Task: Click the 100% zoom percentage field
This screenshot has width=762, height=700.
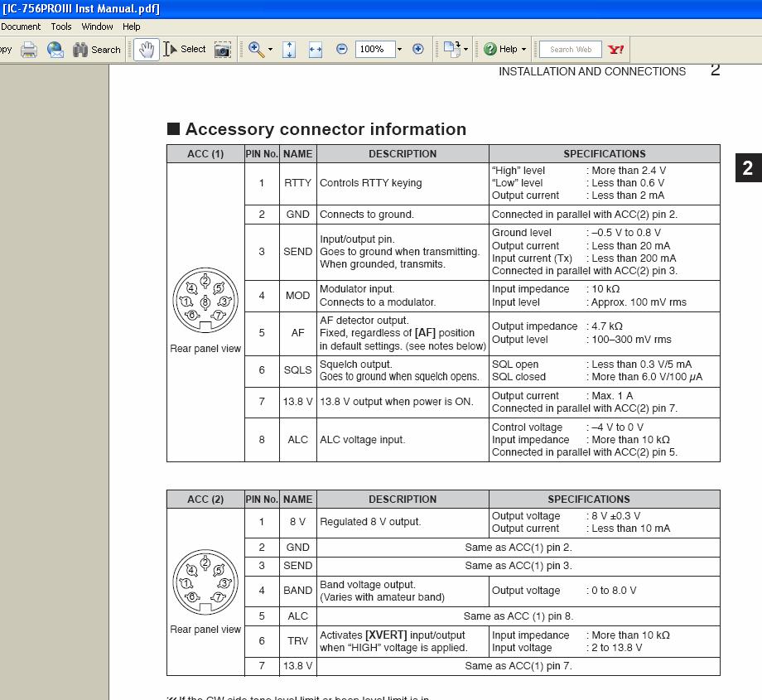Action: 374,49
